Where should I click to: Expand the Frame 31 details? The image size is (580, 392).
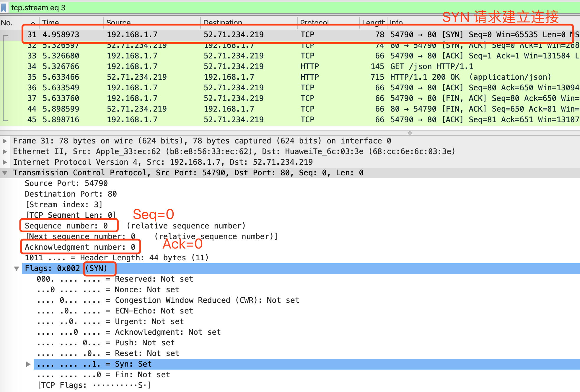[5, 141]
